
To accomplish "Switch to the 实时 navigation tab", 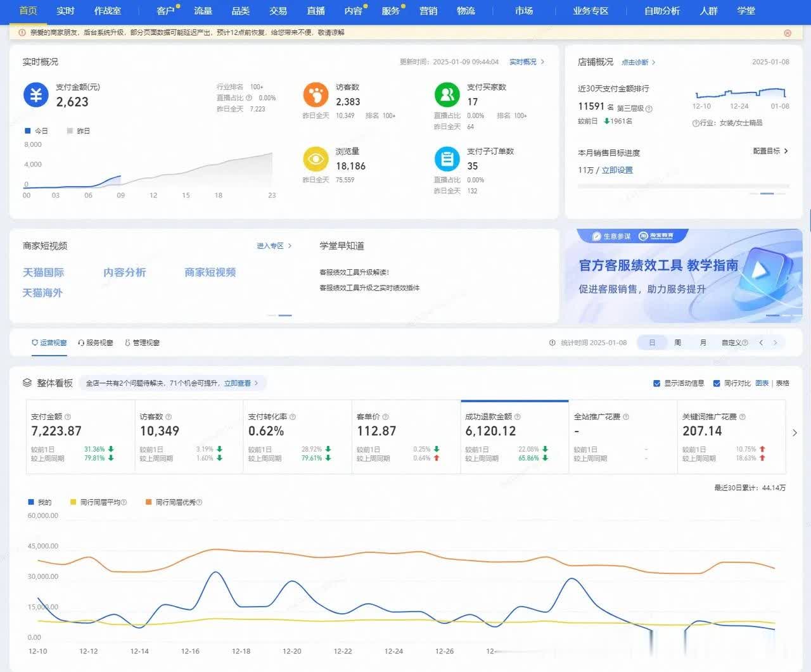I will pos(65,11).
